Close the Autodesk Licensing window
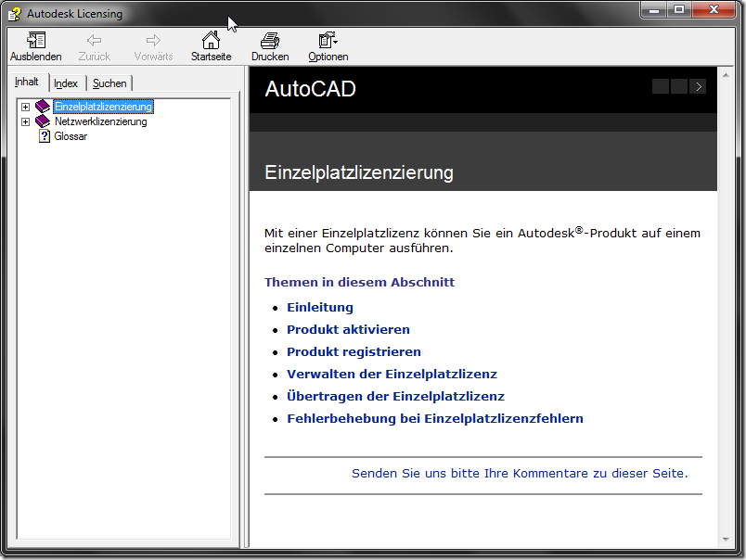The image size is (746, 560). click(x=714, y=9)
